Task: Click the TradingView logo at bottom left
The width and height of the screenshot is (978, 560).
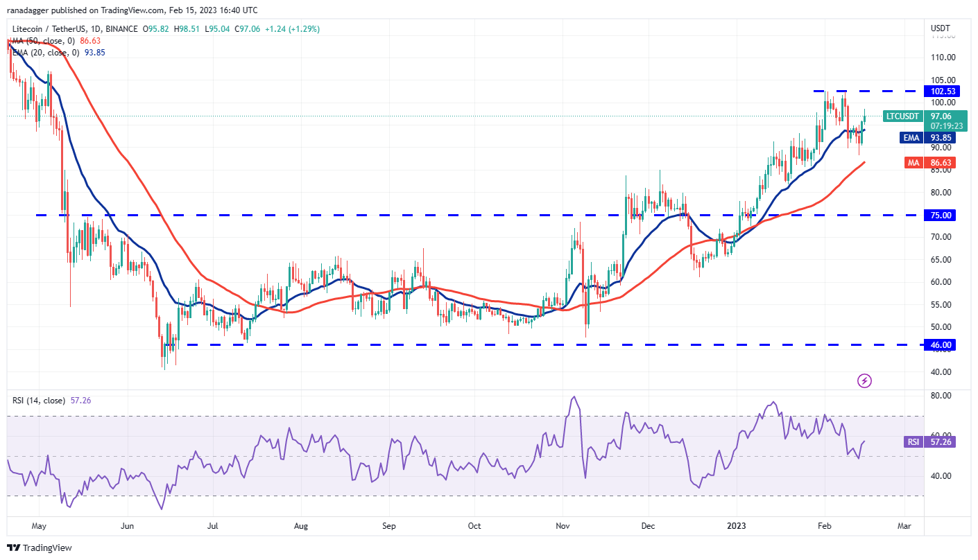Action: (39, 548)
